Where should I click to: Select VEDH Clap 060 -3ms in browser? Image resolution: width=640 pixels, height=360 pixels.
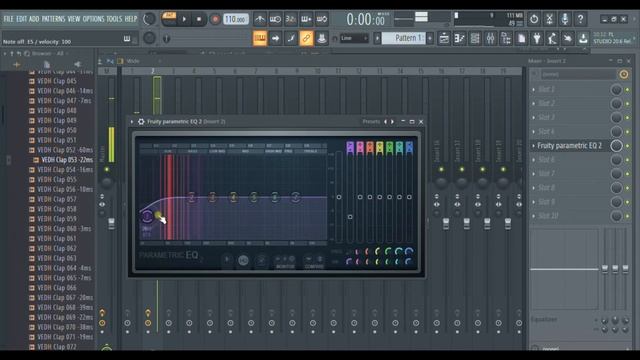tap(64, 229)
